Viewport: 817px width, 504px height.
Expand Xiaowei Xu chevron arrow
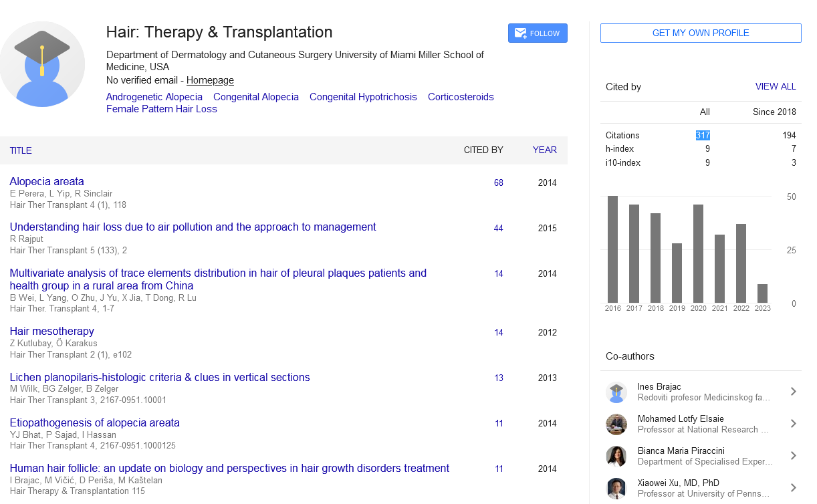point(793,488)
